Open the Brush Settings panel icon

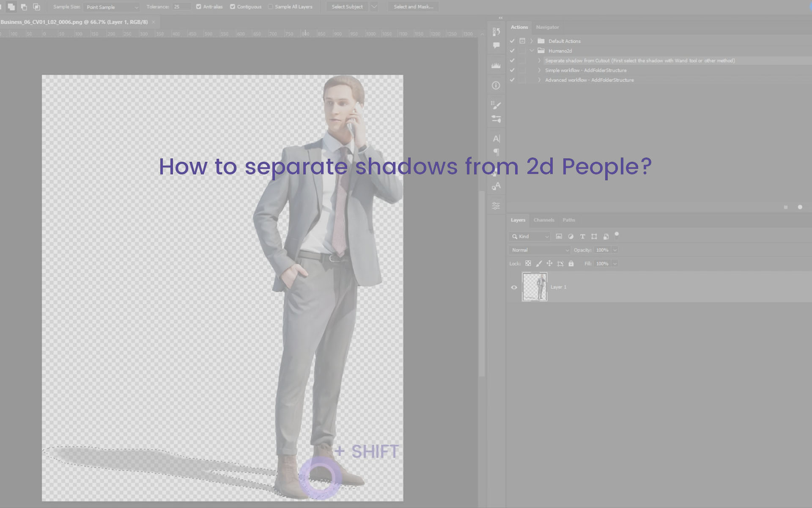495,105
